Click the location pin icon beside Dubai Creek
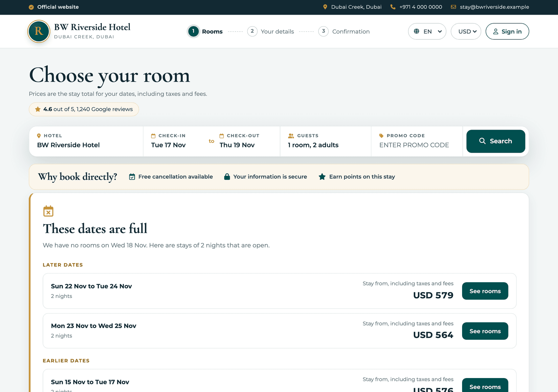This screenshot has width=558, height=392. pyautogui.click(x=325, y=7)
